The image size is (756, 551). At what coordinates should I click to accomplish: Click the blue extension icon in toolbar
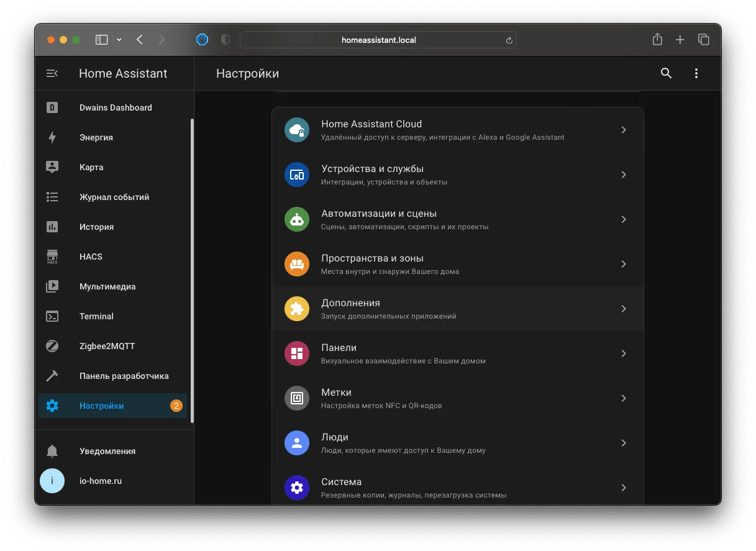pyautogui.click(x=202, y=40)
